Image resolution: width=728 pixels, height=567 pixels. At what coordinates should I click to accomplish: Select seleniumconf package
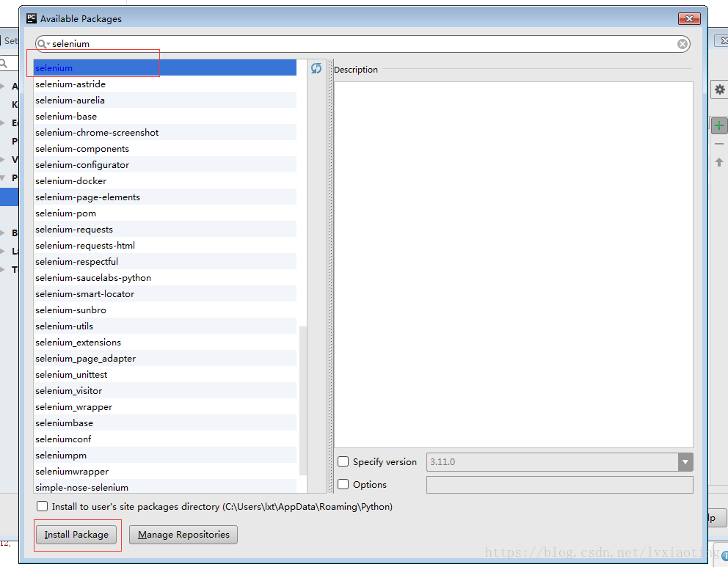click(165, 439)
